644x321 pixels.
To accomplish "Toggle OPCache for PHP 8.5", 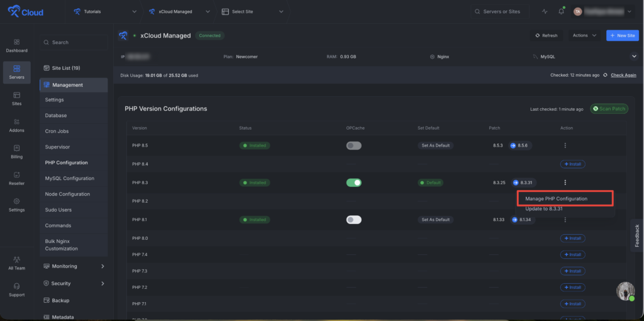I will (353, 145).
